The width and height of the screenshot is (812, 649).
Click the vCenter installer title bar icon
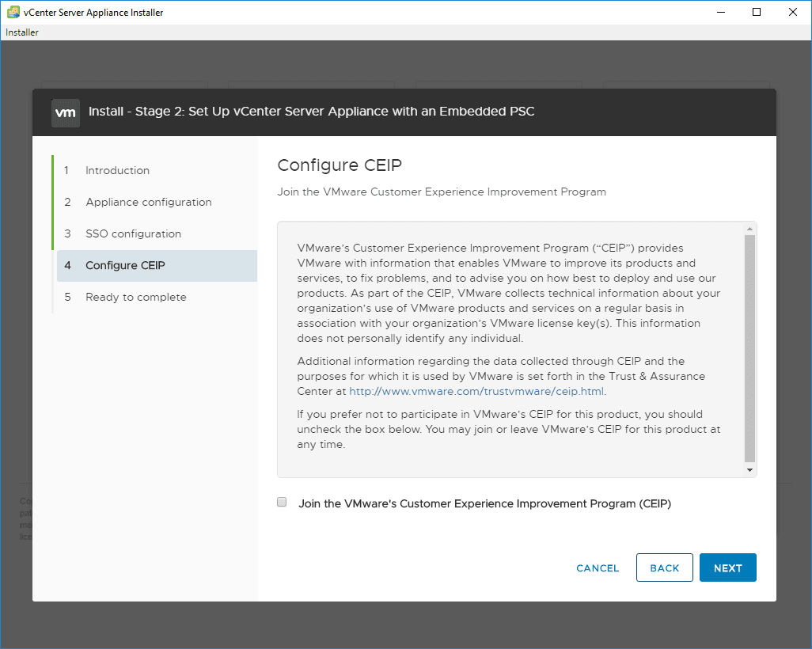[x=13, y=13]
